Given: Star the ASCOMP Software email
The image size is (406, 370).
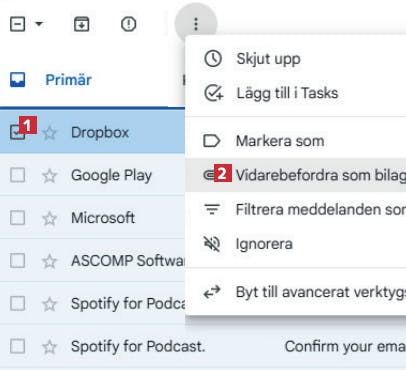Looking at the screenshot, I should [x=50, y=261].
